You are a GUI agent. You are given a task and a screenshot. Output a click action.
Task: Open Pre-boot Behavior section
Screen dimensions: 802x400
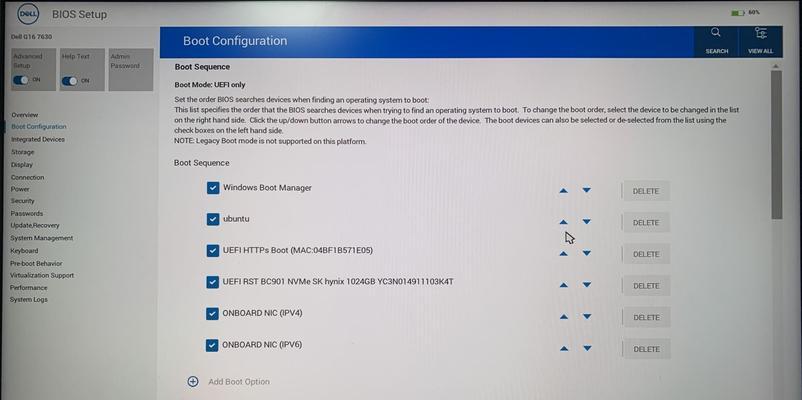36,263
